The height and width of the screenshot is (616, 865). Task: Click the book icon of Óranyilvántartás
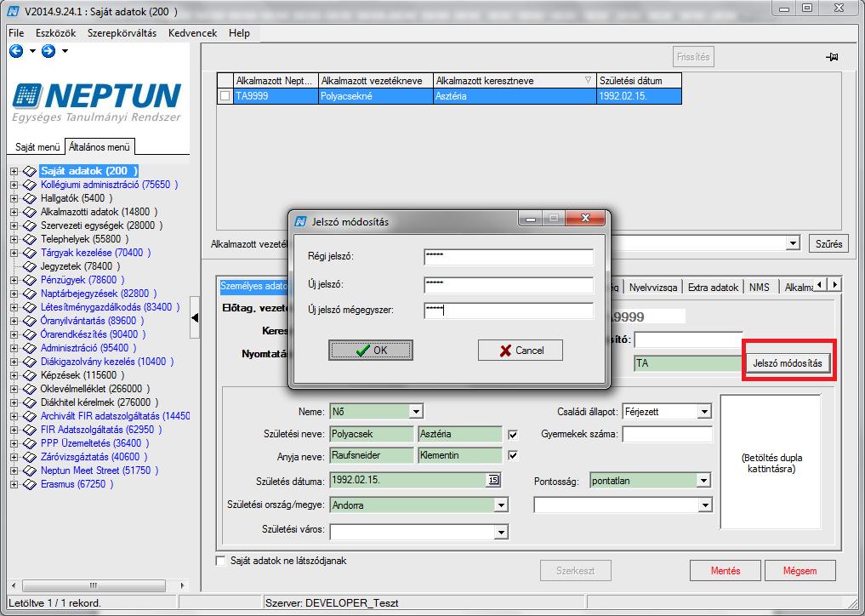tap(30, 321)
